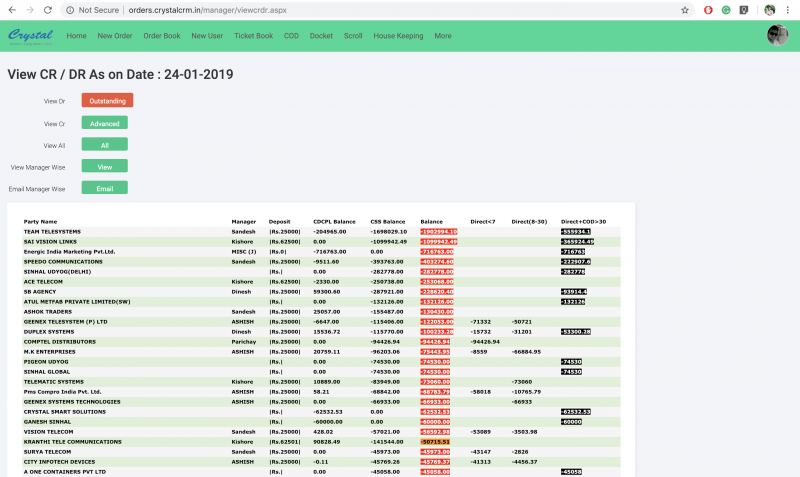Click the red Outstanding button
The height and width of the screenshot is (477, 800).
[x=107, y=101]
